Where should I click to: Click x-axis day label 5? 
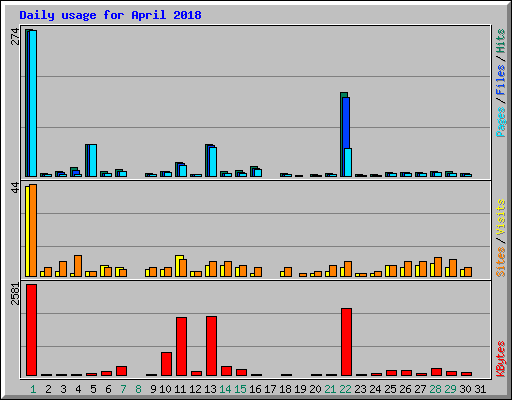coord(93,389)
